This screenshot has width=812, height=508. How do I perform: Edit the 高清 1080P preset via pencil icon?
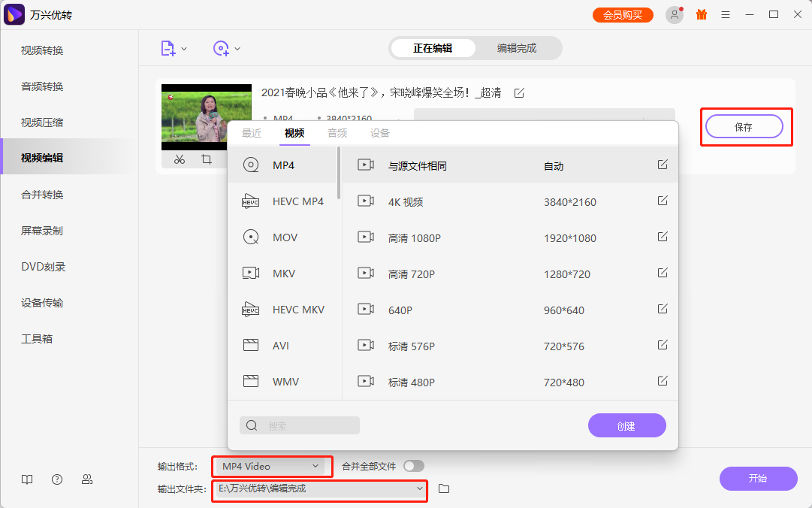tap(662, 237)
